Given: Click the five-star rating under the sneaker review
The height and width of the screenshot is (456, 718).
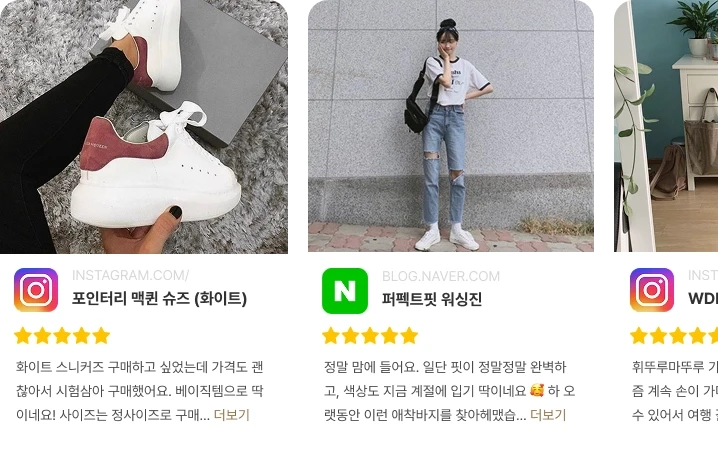Looking at the screenshot, I should point(62,336).
